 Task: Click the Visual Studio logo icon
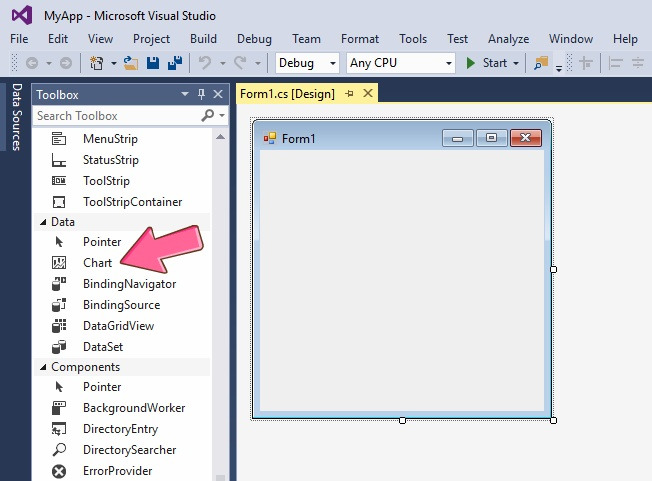pyautogui.click(x=22, y=16)
